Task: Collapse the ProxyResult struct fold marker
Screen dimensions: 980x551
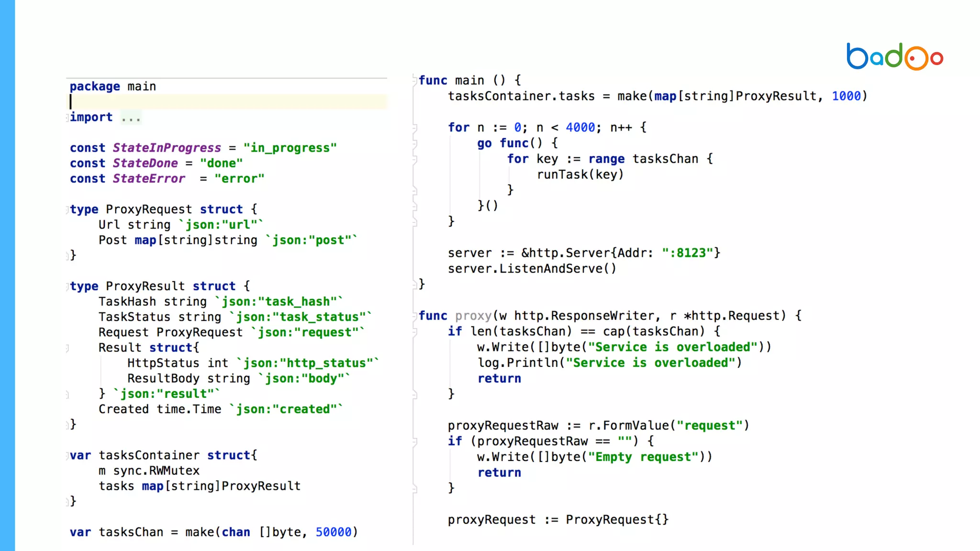Action: [x=67, y=287]
